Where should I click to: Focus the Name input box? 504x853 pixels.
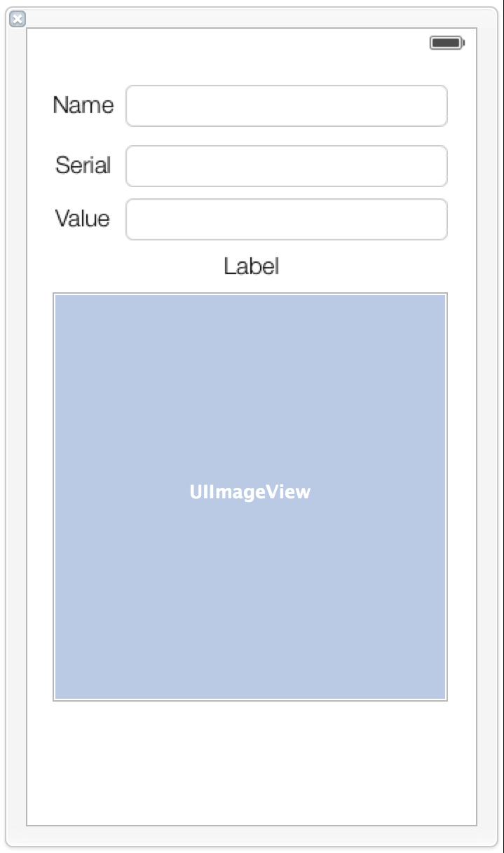point(287,106)
